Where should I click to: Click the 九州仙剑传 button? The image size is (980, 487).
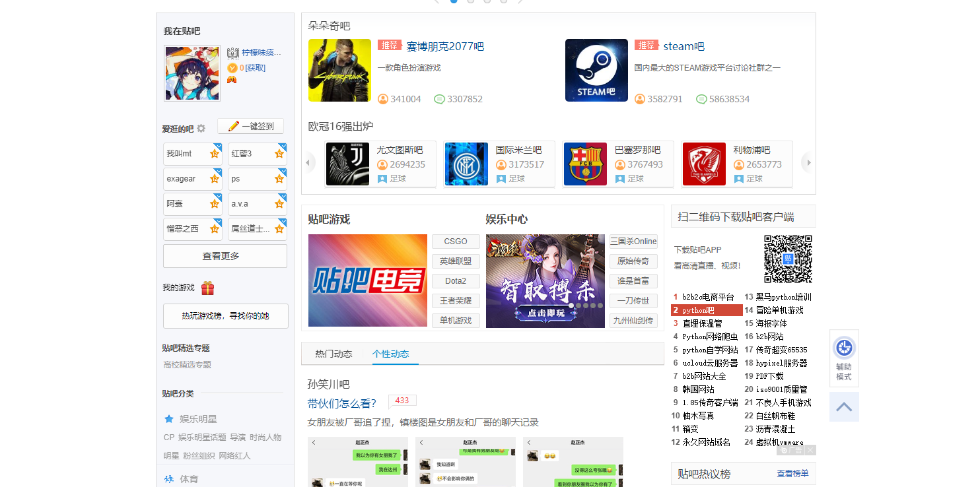(633, 321)
